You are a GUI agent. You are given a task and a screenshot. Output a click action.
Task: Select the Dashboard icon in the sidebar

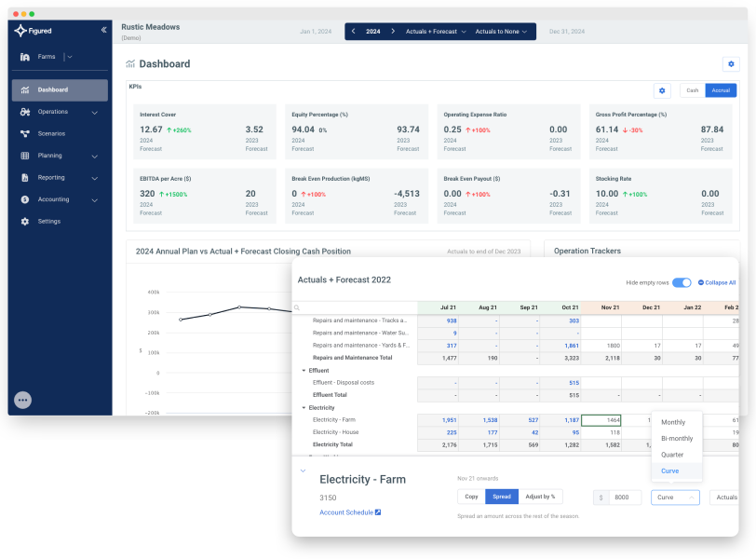(x=25, y=89)
